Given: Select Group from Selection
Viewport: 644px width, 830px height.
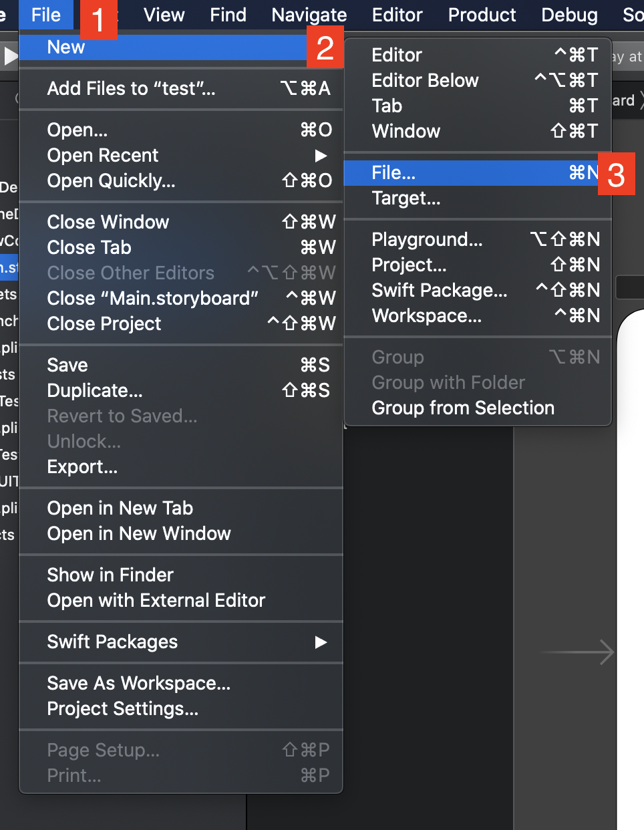Looking at the screenshot, I should pyautogui.click(x=478, y=408).
